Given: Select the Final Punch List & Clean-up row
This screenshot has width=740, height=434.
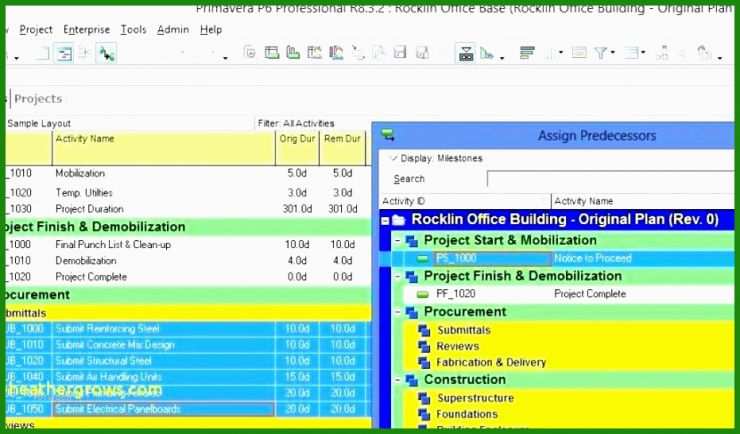Looking at the screenshot, I should click(x=188, y=245).
